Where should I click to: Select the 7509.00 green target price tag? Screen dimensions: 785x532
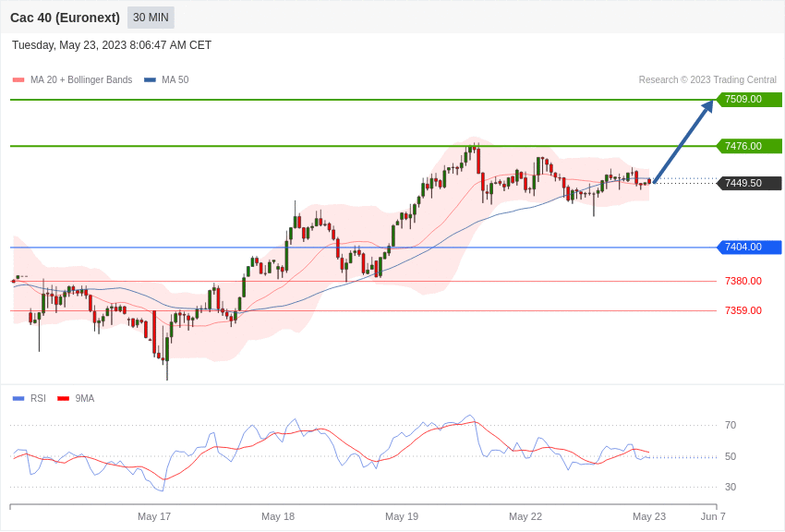coord(749,100)
